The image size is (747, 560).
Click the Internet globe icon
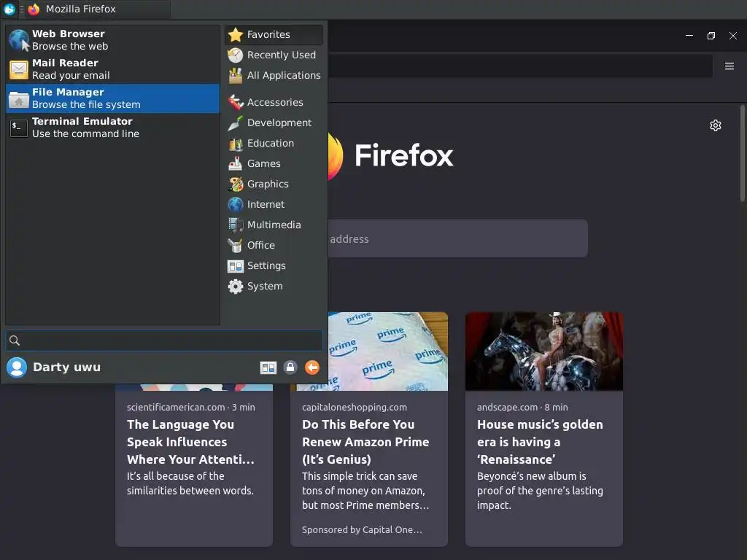click(236, 204)
